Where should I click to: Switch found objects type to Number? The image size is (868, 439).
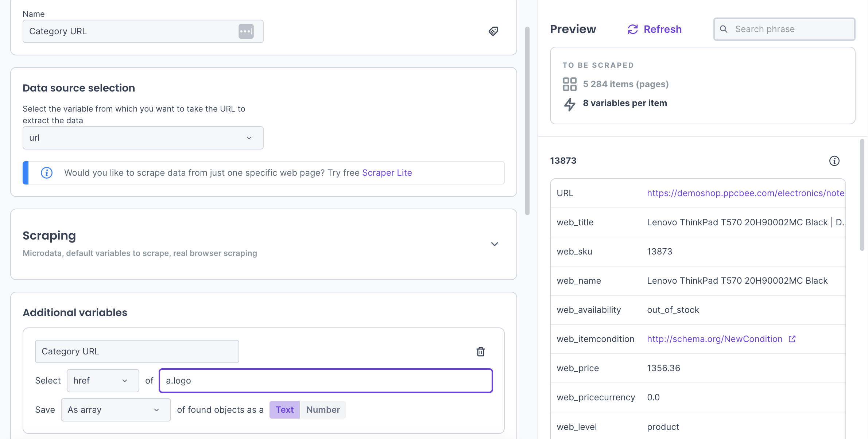tap(323, 410)
